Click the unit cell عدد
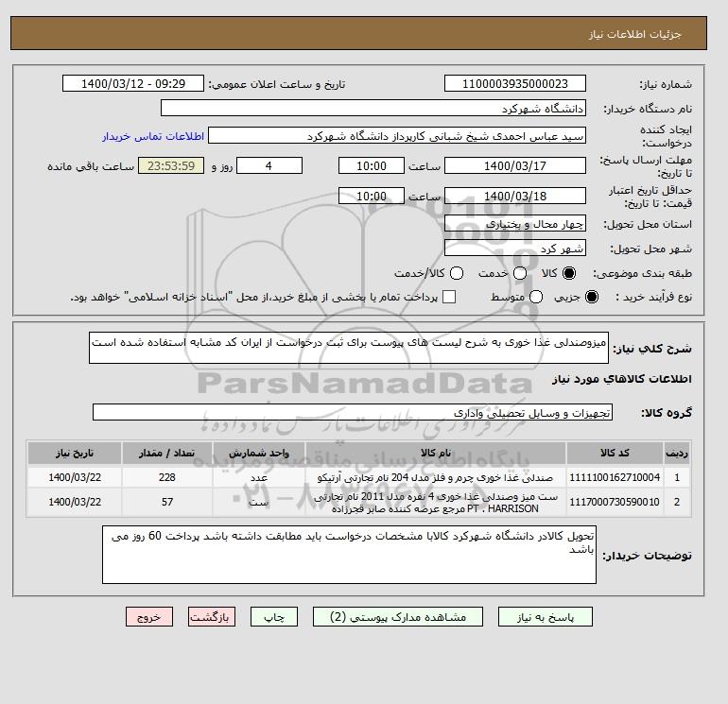Viewport: 728px width, 704px height. pos(259,477)
